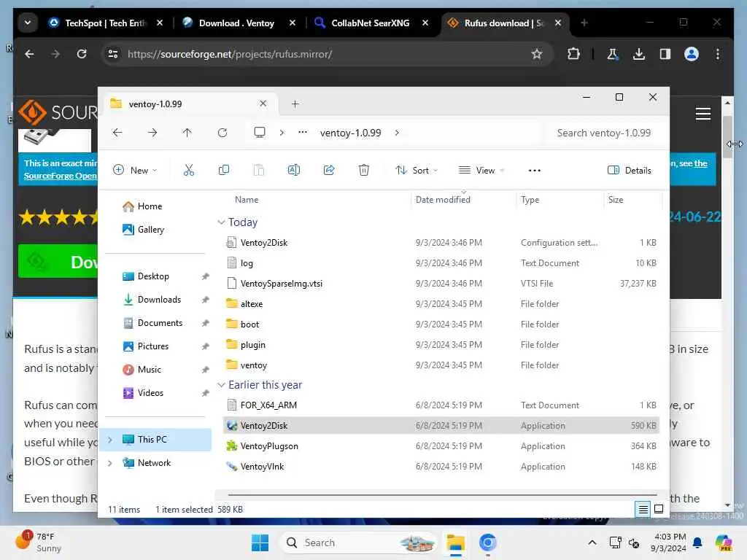This screenshot has width=747, height=560.
Task: Collapse the Today group
Action: pos(221,222)
